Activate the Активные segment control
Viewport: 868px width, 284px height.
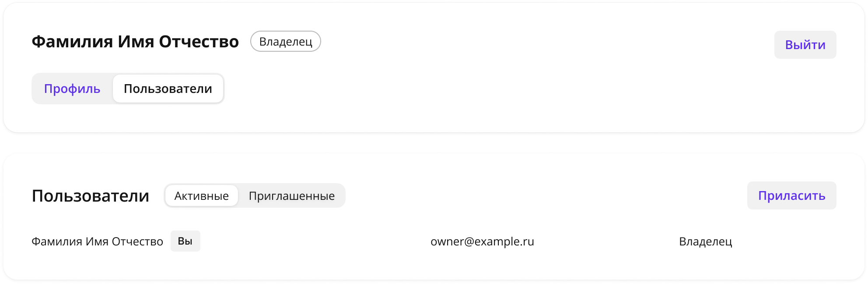[x=202, y=195]
